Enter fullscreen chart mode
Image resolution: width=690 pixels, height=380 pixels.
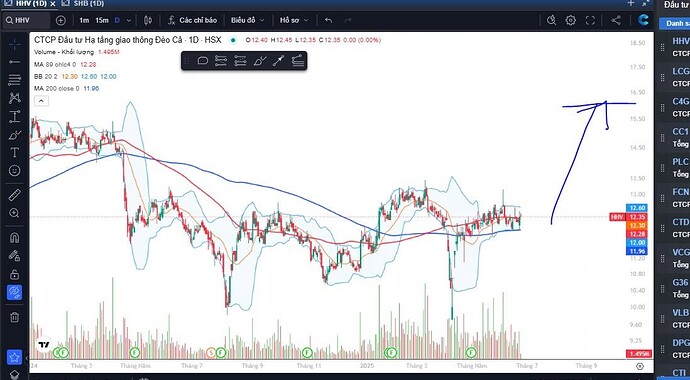590,20
